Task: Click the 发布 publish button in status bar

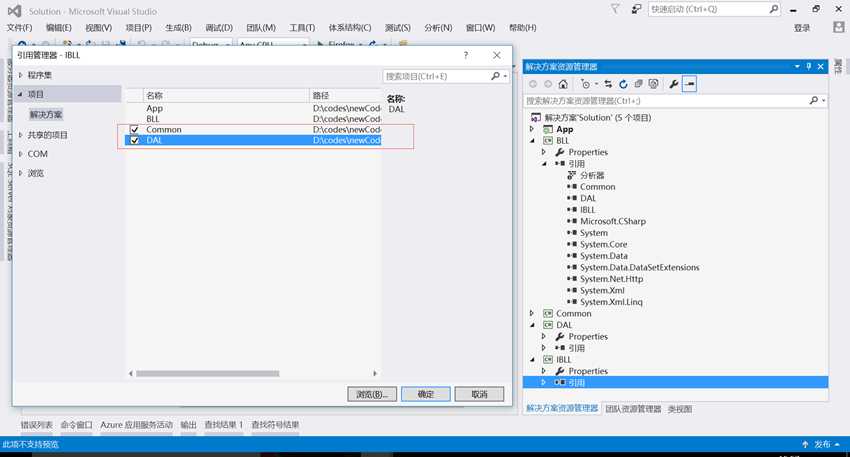Action: tap(822, 445)
